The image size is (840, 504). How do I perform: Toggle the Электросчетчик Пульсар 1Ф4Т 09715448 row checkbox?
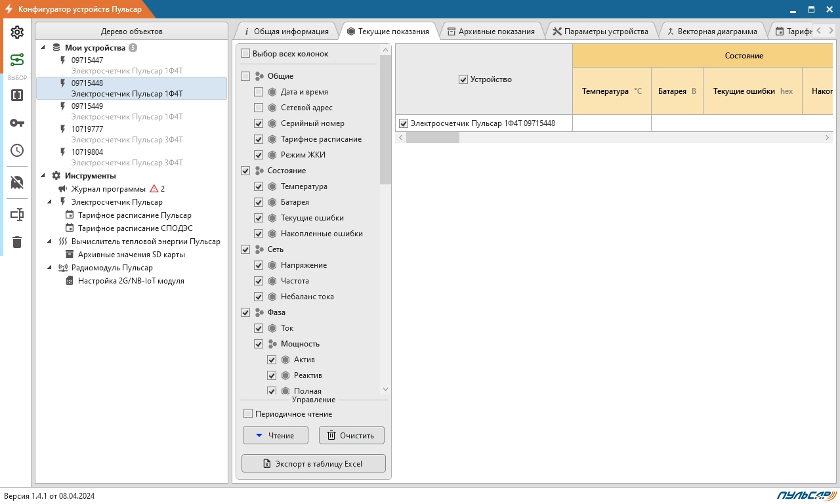pyautogui.click(x=403, y=123)
